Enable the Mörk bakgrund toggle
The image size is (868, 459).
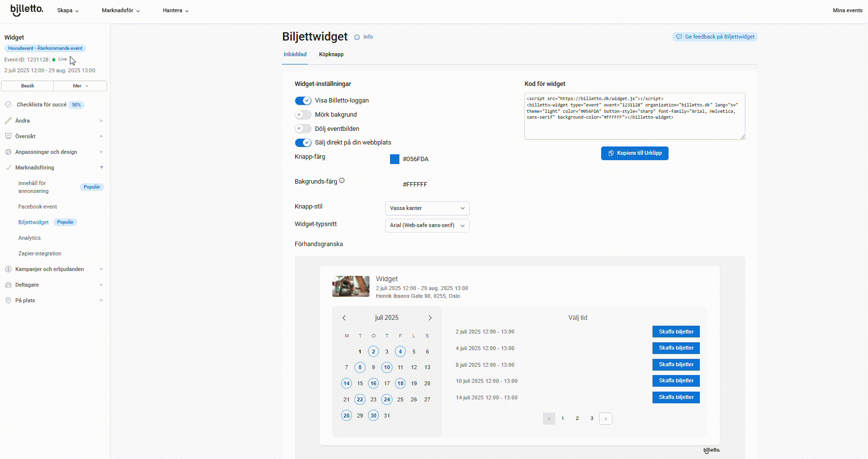click(x=303, y=115)
